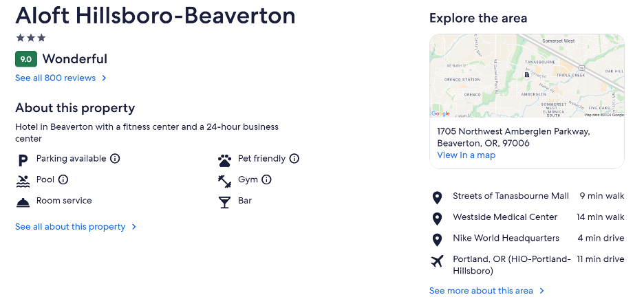This screenshot has width=644, height=308.
Task: Click the cocktail glass bar icon
Action: (x=225, y=202)
